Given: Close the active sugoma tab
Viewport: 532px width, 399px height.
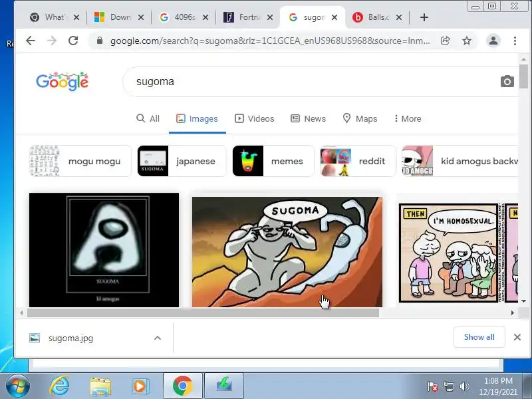Looking at the screenshot, I should click(334, 17).
